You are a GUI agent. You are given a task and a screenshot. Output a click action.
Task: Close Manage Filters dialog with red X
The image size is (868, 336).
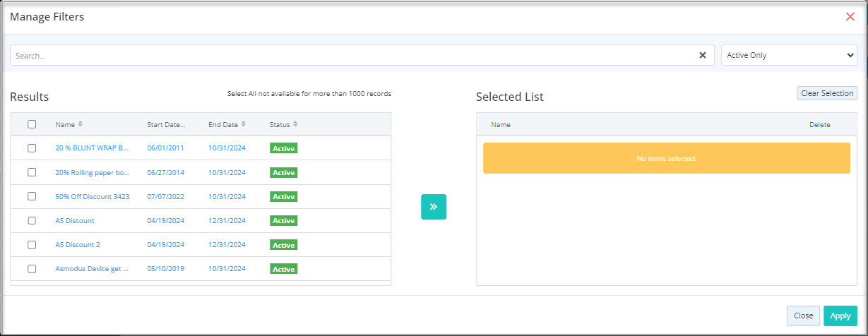pyautogui.click(x=850, y=16)
